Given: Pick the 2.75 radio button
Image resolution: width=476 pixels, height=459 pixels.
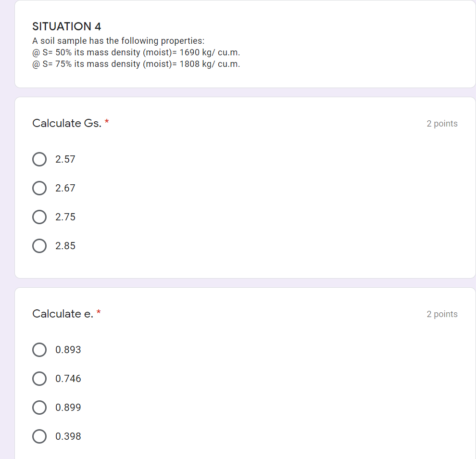Looking at the screenshot, I should pyautogui.click(x=39, y=217).
